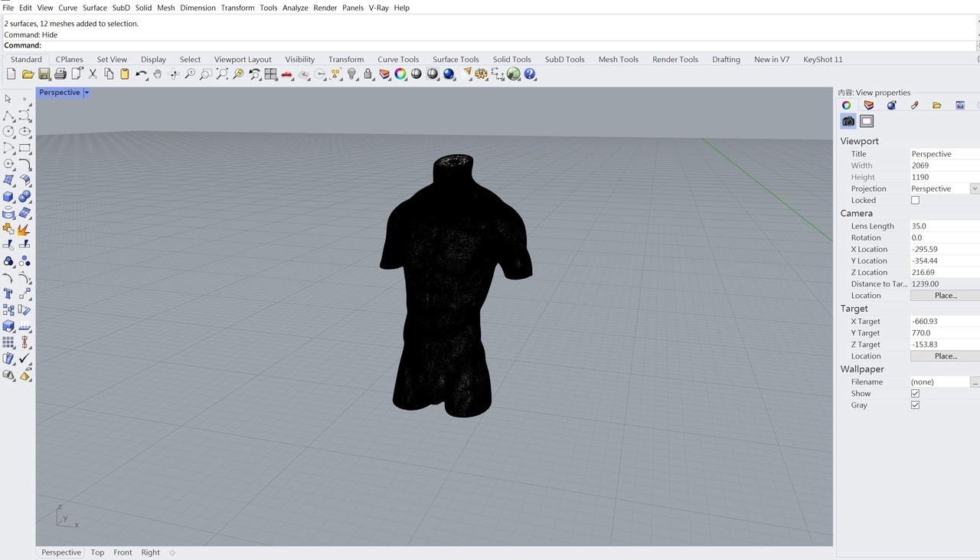Edit the X Target value field

point(945,322)
